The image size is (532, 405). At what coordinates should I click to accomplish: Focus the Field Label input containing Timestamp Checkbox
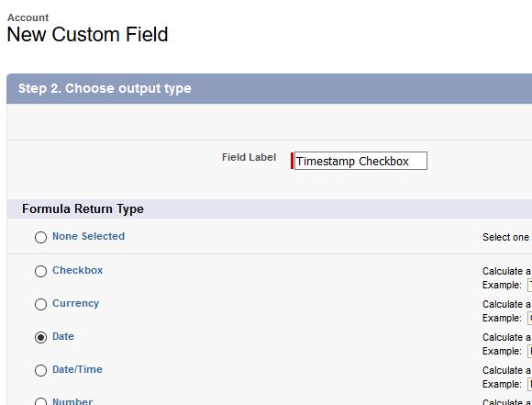pyautogui.click(x=360, y=161)
